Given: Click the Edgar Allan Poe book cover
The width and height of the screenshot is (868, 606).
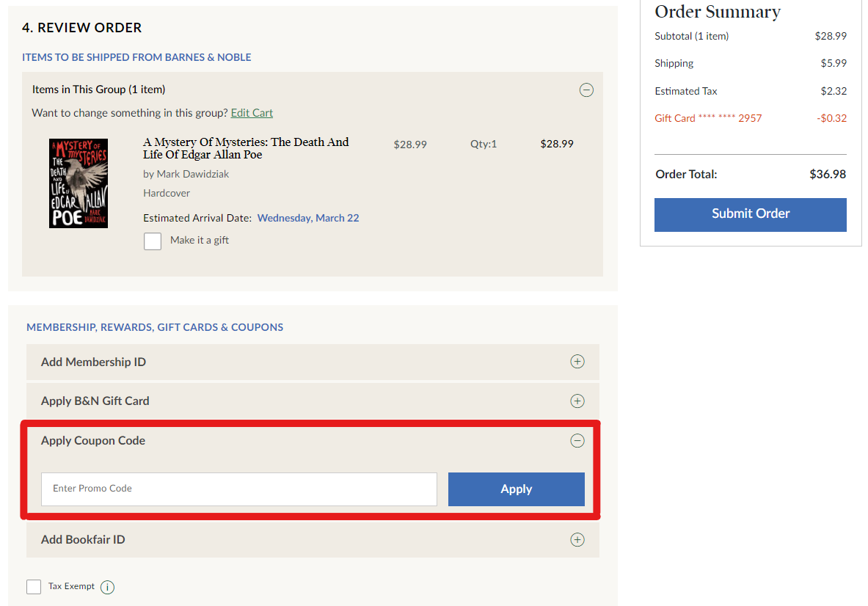Looking at the screenshot, I should click(x=79, y=183).
